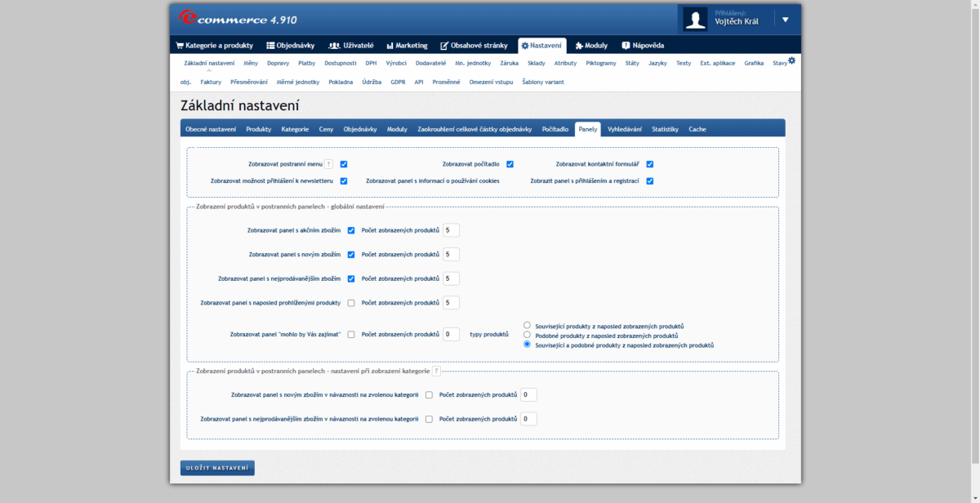Open the GDPR settings link

(x=398, y=82)
